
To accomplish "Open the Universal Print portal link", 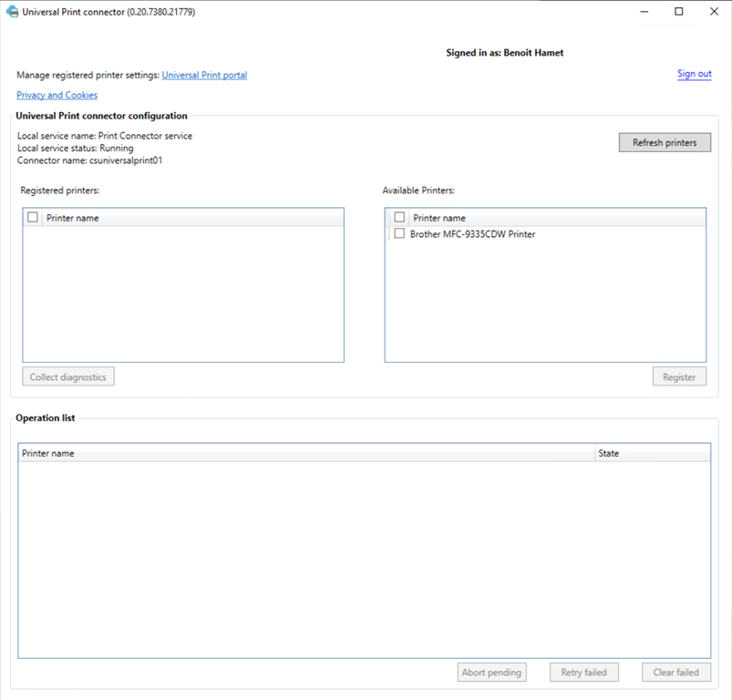I will tap(203, 75).
